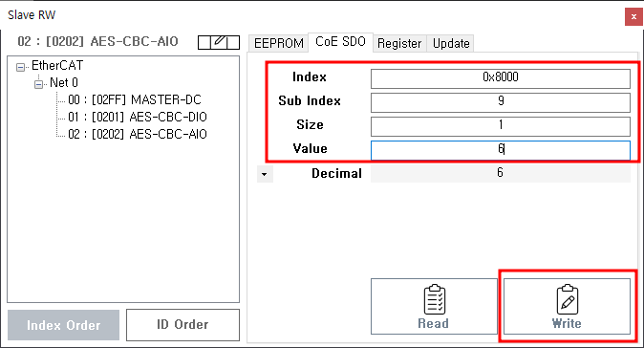Click the Read clipboard icon

pos(434,299)
